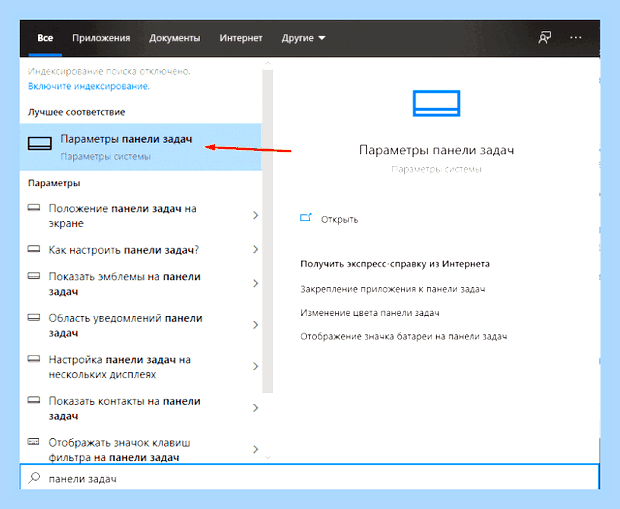Click the taskbar icon beside Параметры панели задач result
Viewport: 620px width, 509px height.
pos(40,143)
